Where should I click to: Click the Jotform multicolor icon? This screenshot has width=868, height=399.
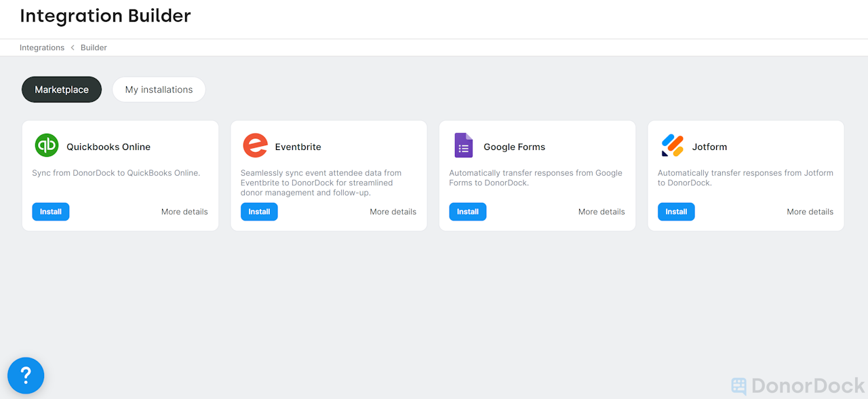pyautogui.click(x=672, y=145)
